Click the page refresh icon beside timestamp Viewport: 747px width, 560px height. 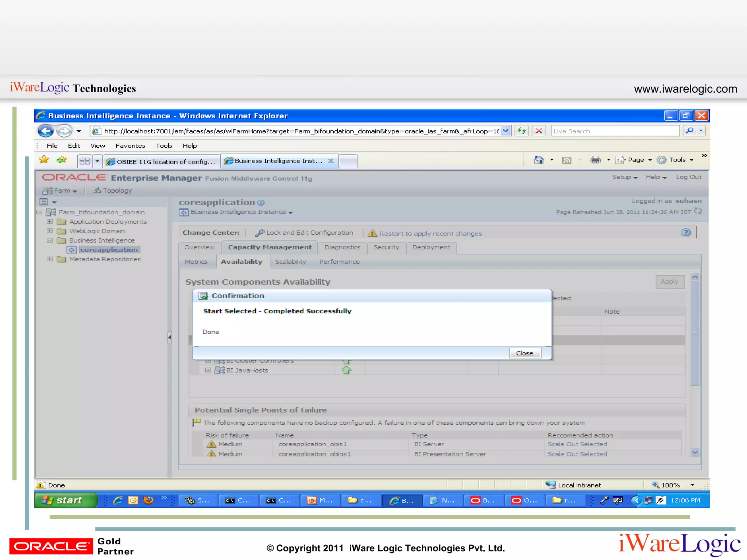click(698, 211)
